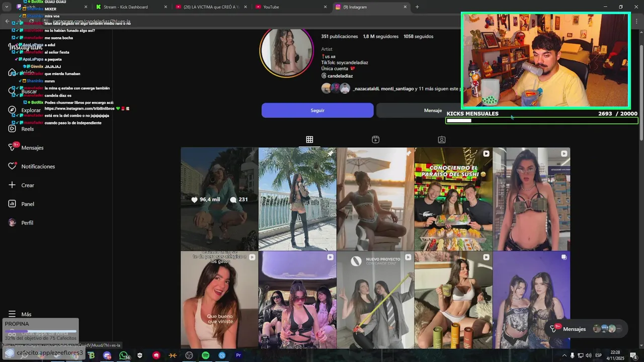View the 1058 seguidos list
Image resolution: width=644 pixels, height=362 pixels.
(418, 36)
